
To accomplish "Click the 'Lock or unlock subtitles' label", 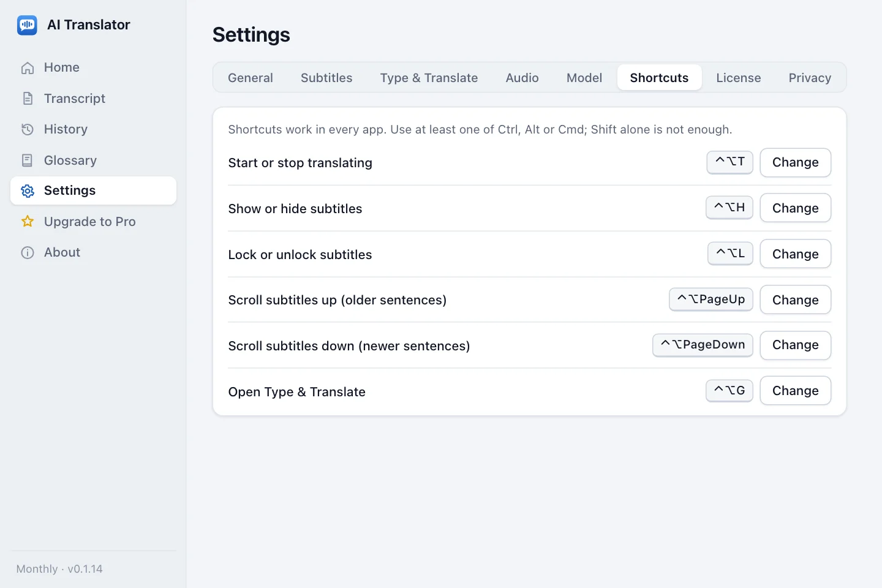I will [x=300, y=255].
